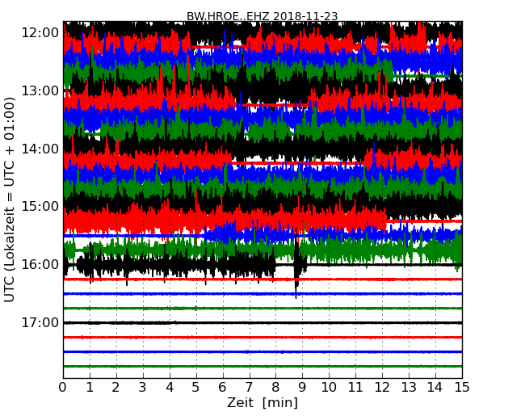Click the bottom flat green trace
The image size is (525, 420).
click(262, 367)
